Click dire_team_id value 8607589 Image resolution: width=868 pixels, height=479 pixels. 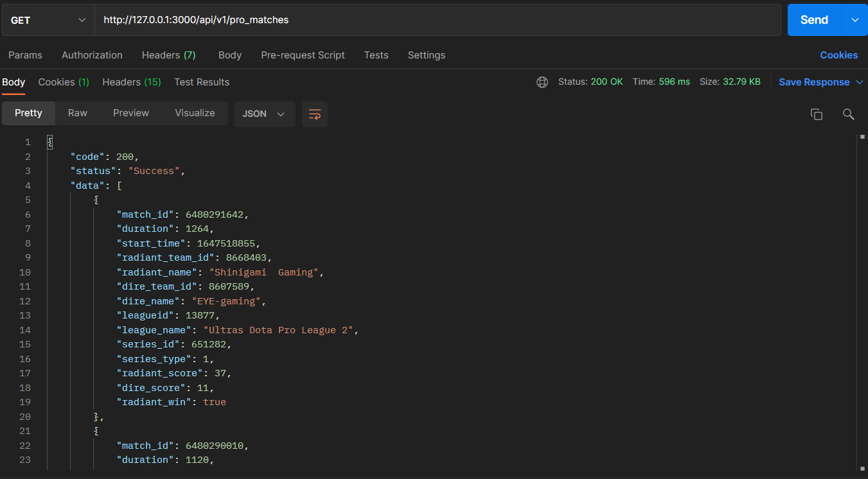tap(229, 286)
